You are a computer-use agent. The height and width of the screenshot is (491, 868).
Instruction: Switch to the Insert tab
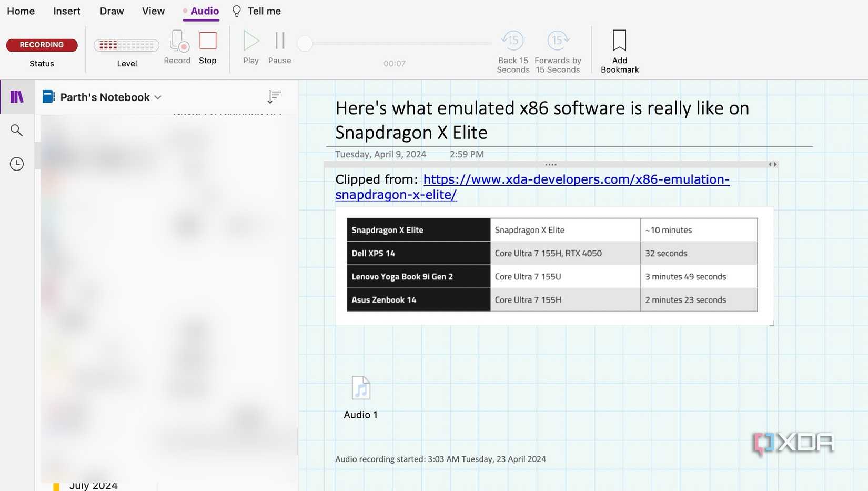coord(67,11)
